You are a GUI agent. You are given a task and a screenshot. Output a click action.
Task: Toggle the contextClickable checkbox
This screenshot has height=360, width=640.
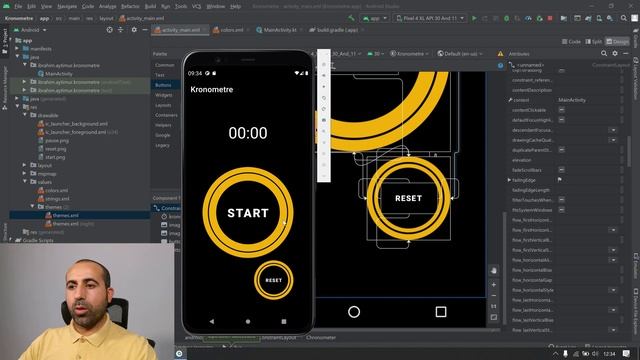pyautogui.click(x=562, y=110)
